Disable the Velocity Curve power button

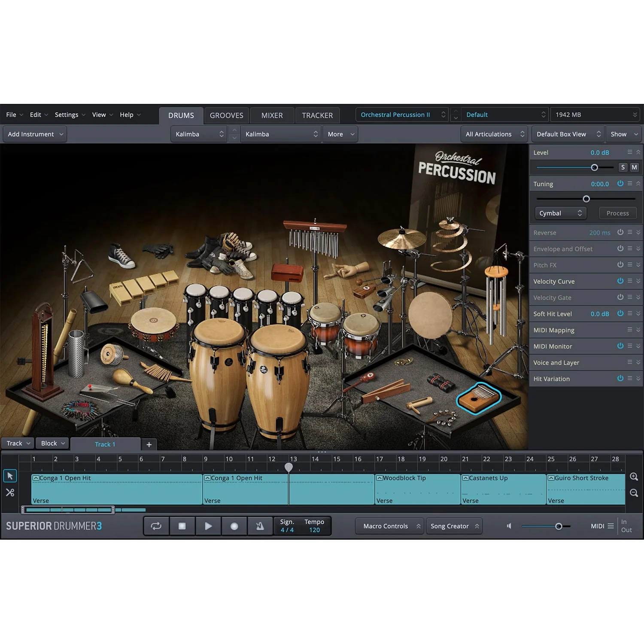620,281
